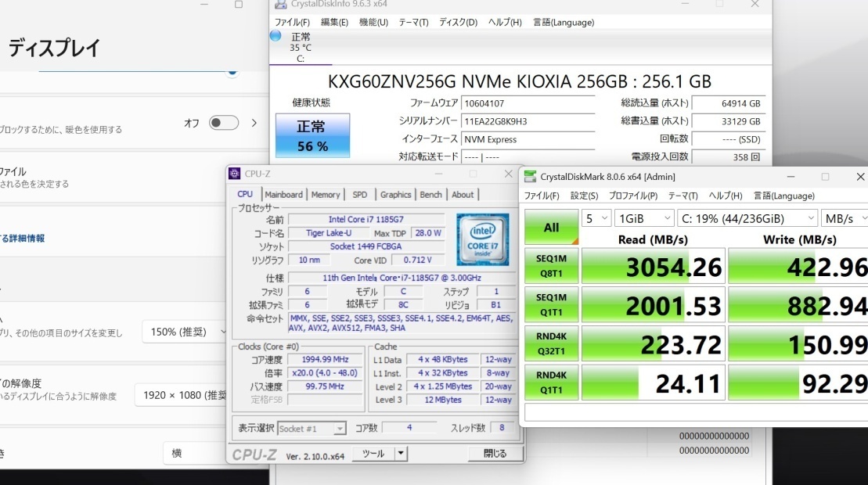Open the 詳細情報 link in Display settings
868x485 pixels.
(x=23, y=239)
